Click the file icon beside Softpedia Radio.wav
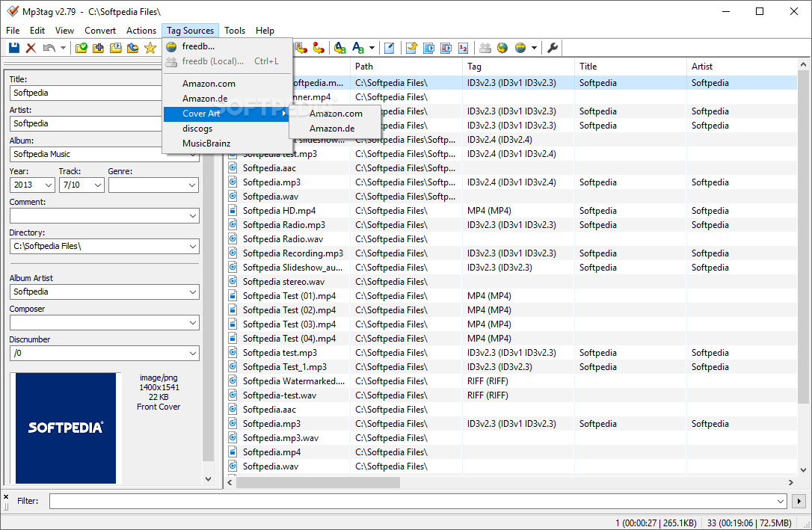 click(233, 239)
